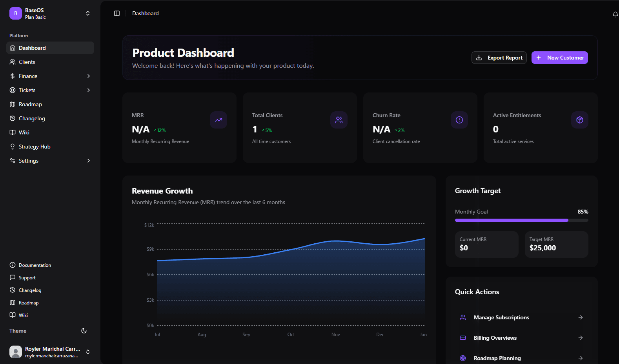Click the Billing Overviews card icon
This screenshot has height=364, width=619.
(463, 338)
